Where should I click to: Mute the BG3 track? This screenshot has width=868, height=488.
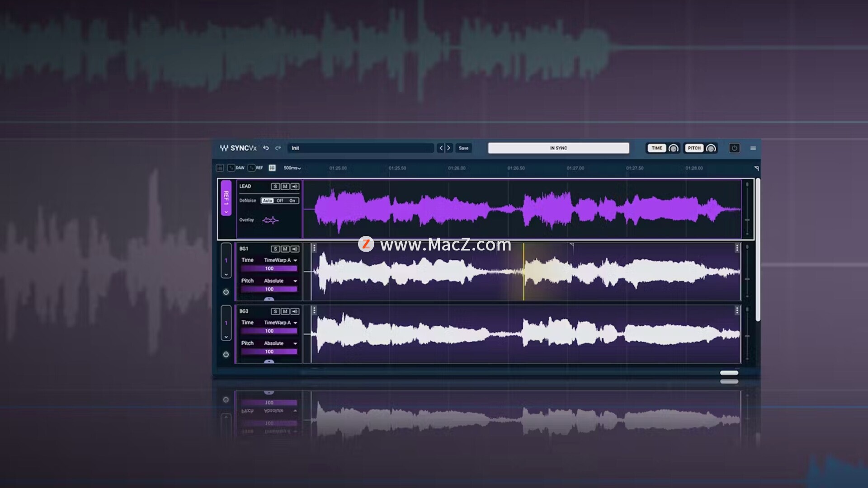tap(285, 311)
